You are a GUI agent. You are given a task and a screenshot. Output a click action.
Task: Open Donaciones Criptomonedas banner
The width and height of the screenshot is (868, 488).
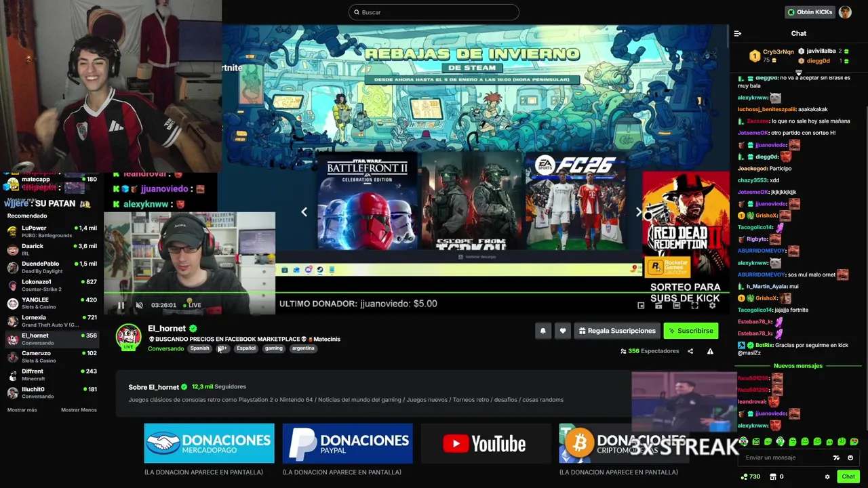click(624, 443)
